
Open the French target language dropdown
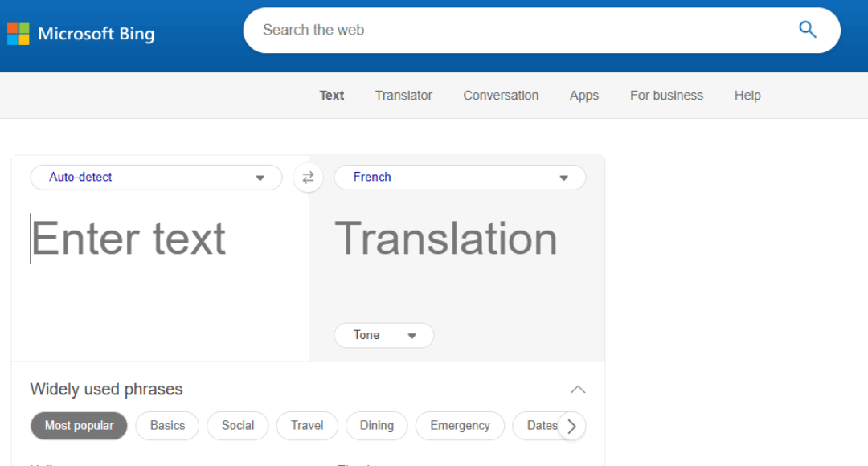tap(460, 177)
